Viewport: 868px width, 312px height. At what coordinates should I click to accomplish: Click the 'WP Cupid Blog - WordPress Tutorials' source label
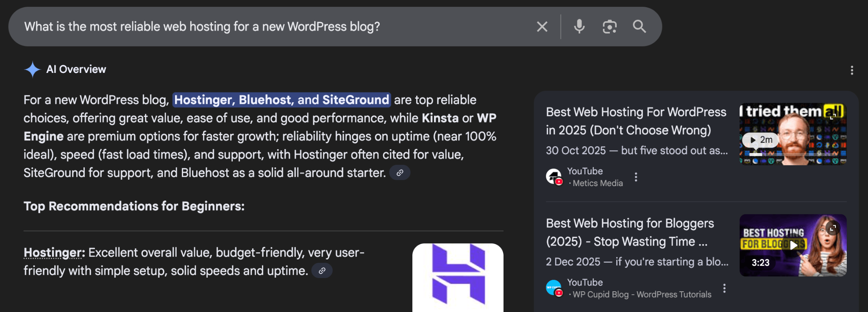(x=642, y=295)
